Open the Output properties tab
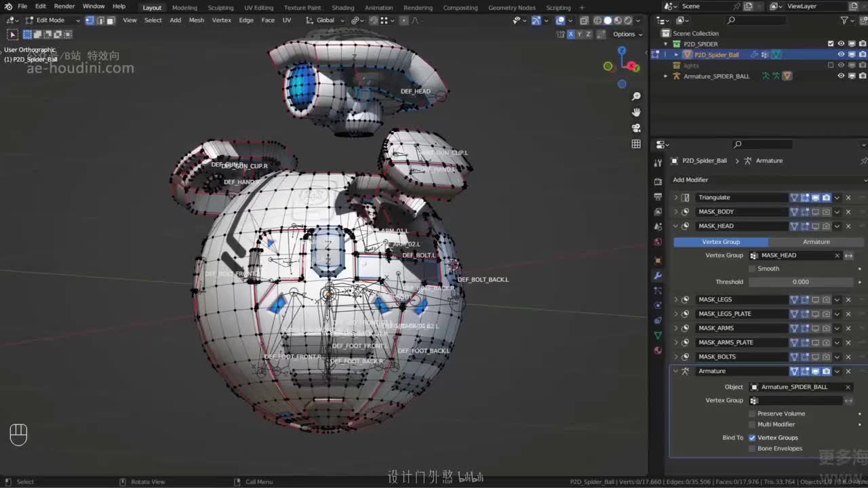This screenshot has height=488, width=868. pos(658,197)
